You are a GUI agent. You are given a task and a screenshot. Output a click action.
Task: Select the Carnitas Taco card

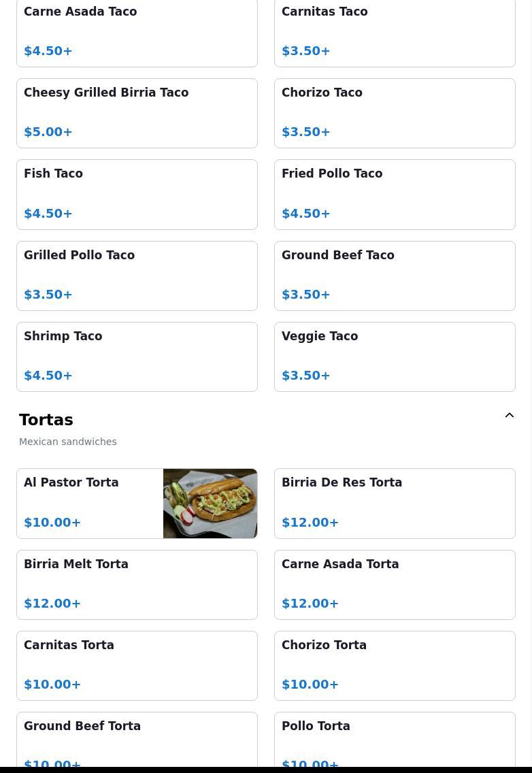point(395,33)
